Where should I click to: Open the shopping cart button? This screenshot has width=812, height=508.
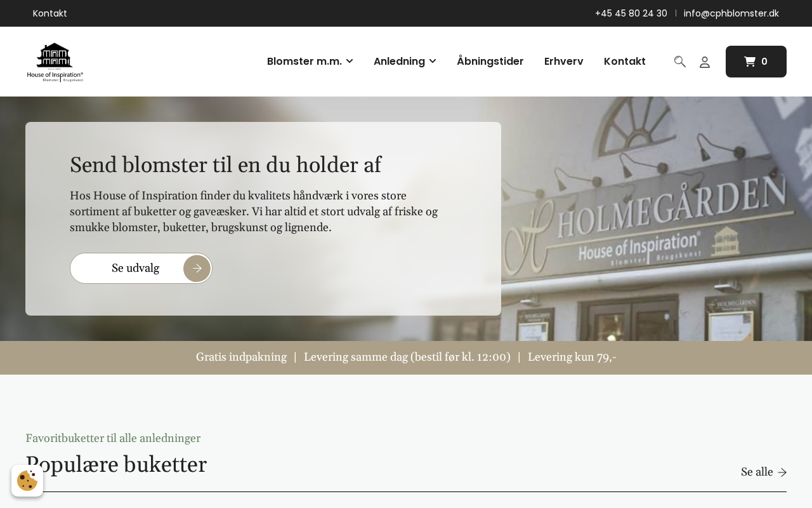tap(756, 62)
